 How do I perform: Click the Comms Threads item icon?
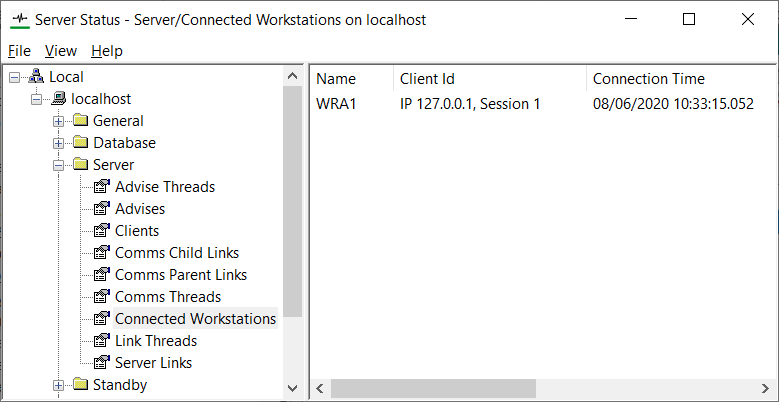pos(101,297)
